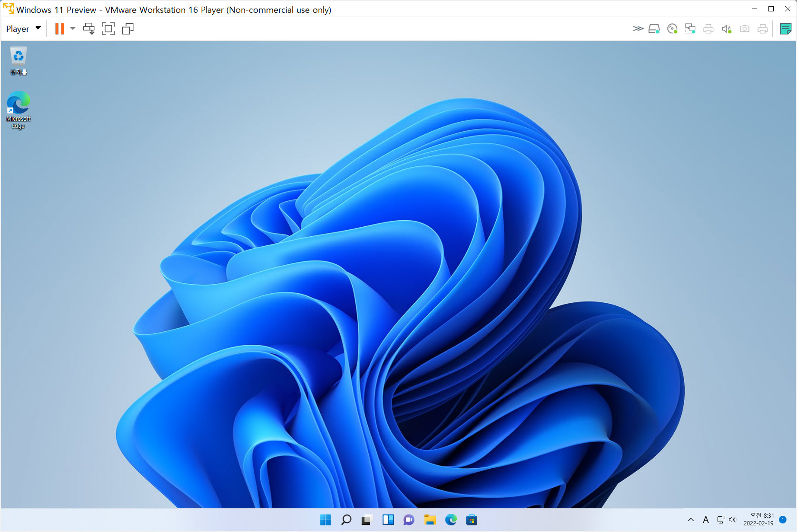The image size is (797, 532).
Task: Enter full screen mode for the VM
Action: tap(108, 29)
